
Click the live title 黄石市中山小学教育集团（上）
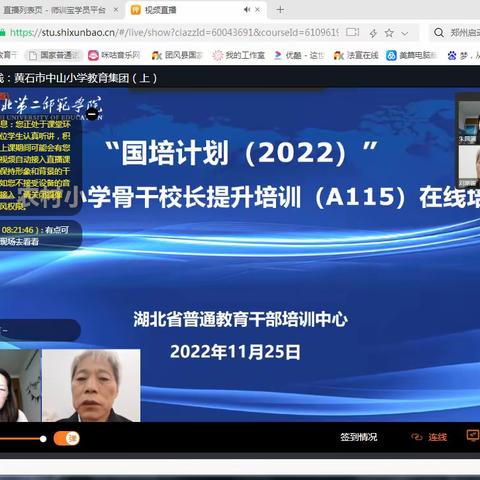click(85, 78)
